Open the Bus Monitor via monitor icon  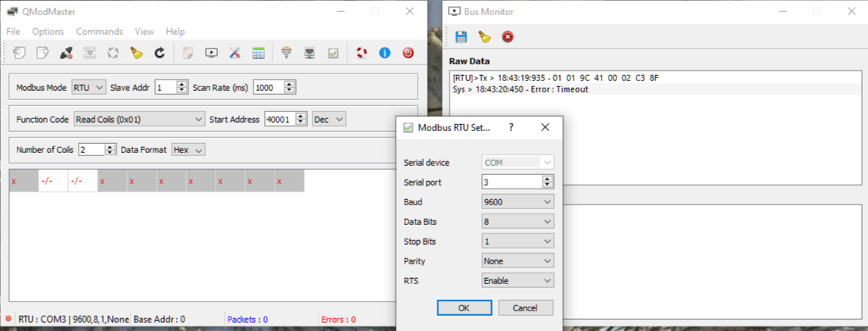pos(212,53)
